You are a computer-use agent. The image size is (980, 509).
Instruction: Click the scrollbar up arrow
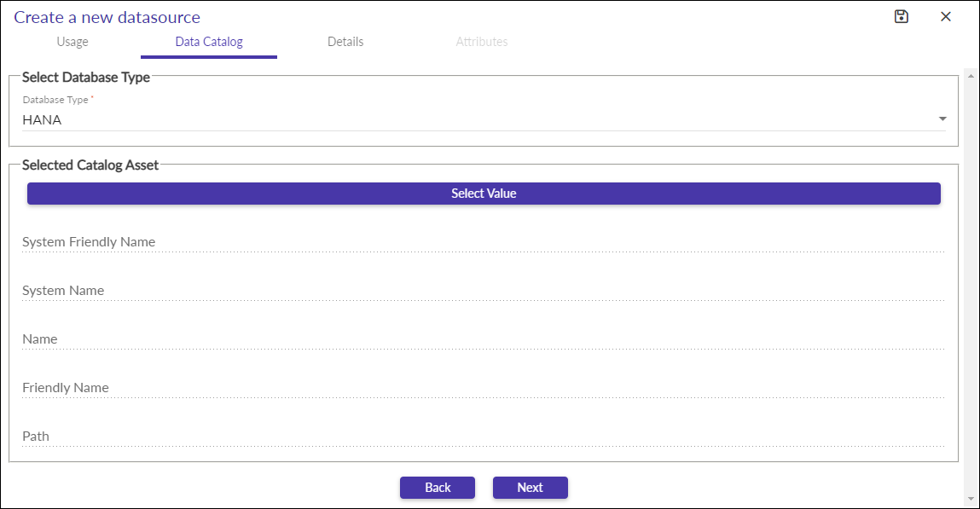tap(971, 76)
